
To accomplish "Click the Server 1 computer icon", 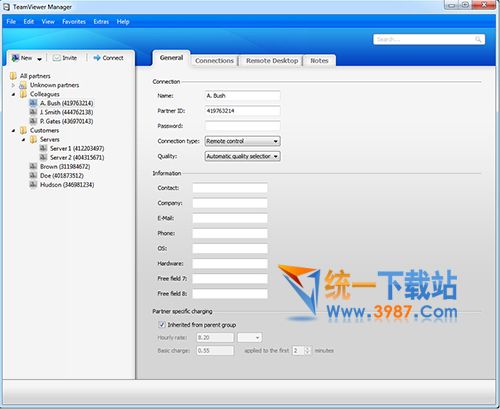I will tap(43, 148).
